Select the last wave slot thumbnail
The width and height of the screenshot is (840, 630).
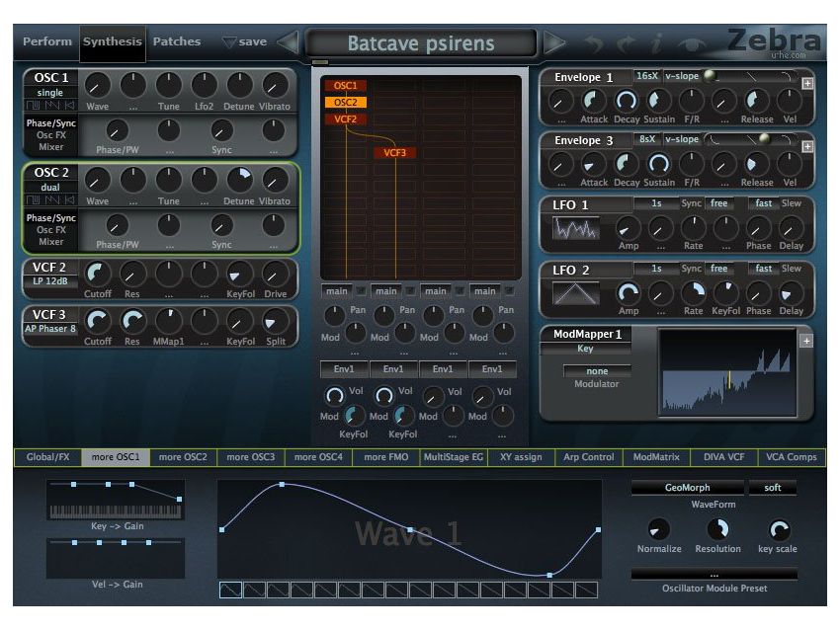587,590
